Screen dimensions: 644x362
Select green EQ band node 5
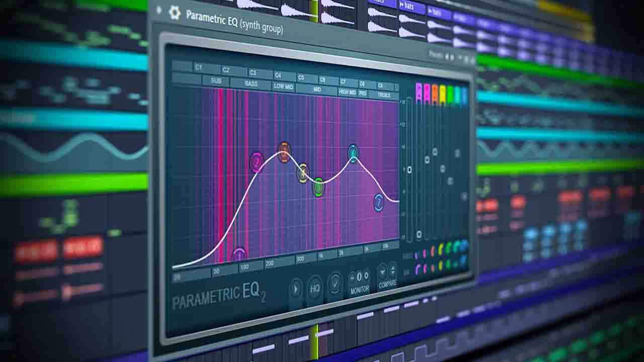pyautogui.click(x=318, y=188)
